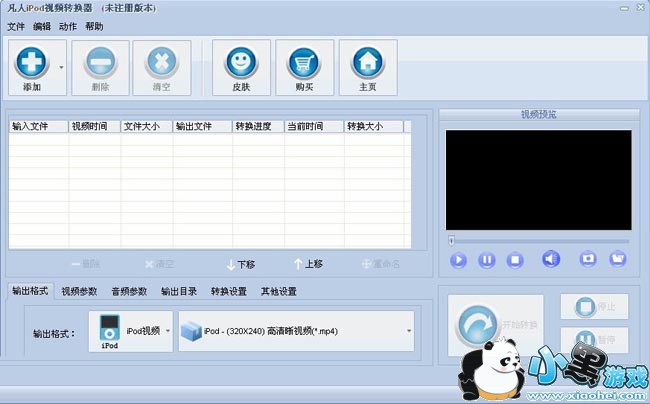Open the 动作 menu
The height and width of the screenshot is (404, 650).
[68, 27]
